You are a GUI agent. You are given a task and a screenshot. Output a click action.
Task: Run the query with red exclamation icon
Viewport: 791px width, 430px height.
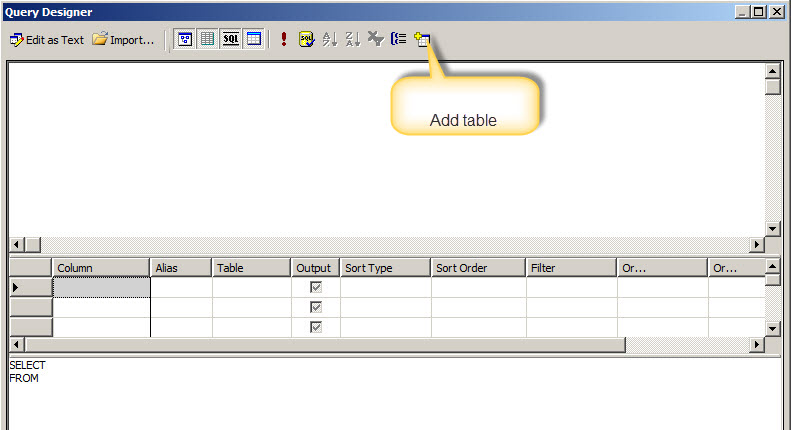coord(284,39)
